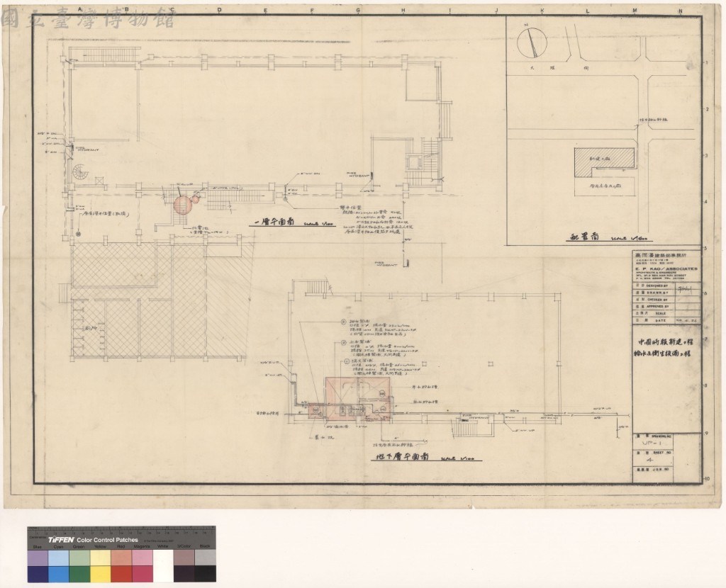
Task: Select the pale yellow top patch
Action: click(101, 558)
